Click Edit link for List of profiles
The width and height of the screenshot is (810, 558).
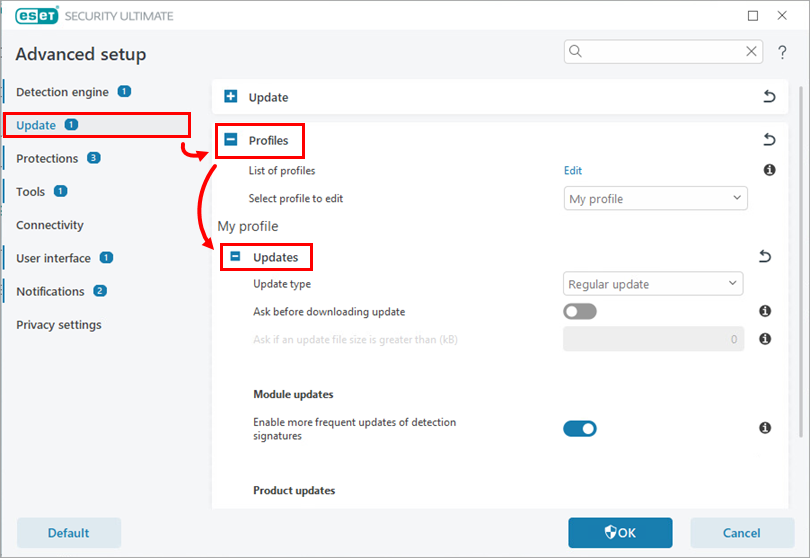coord(573,170)
